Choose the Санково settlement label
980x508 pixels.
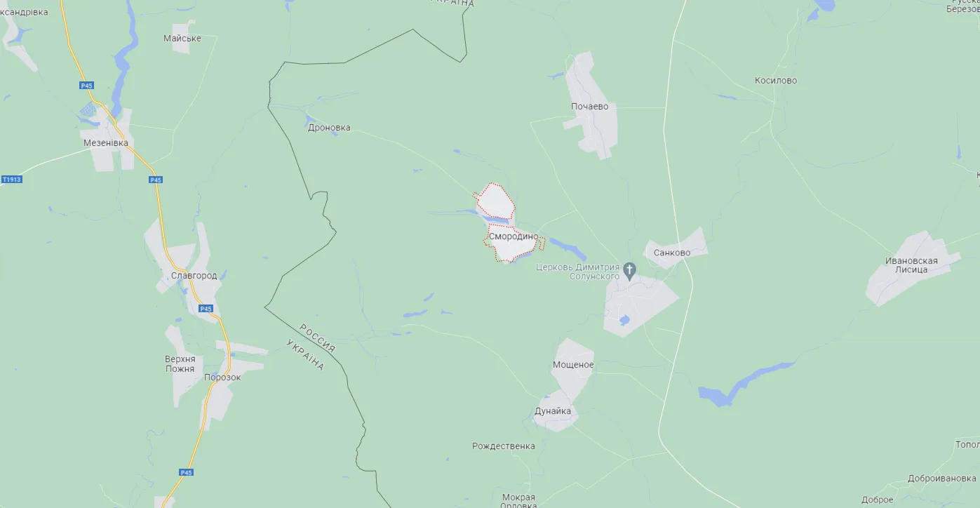672,253
